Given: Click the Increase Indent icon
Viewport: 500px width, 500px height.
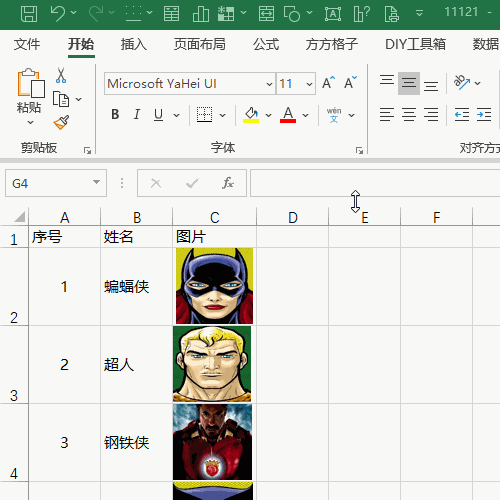Looking at the screenshot, I should pos(484,115).
